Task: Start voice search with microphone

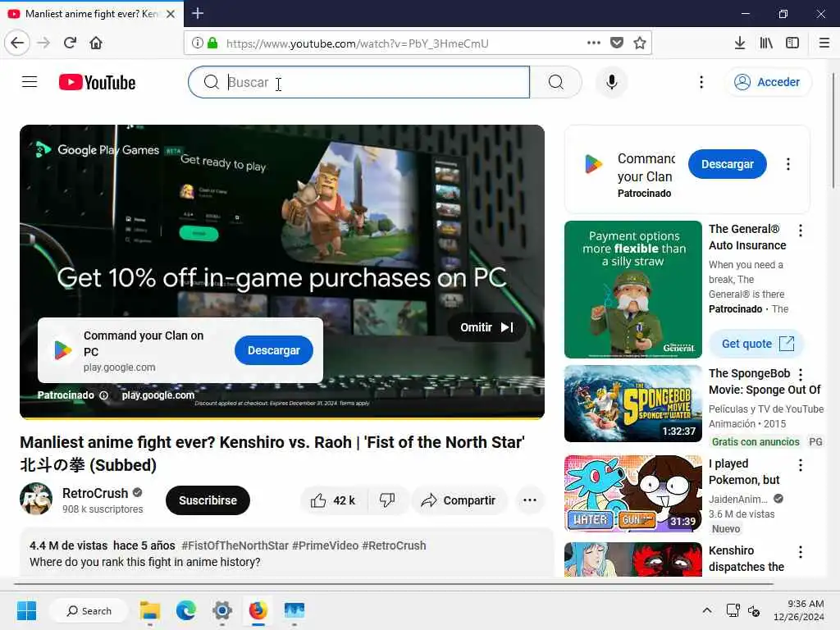Action: (x=611, y=82)
